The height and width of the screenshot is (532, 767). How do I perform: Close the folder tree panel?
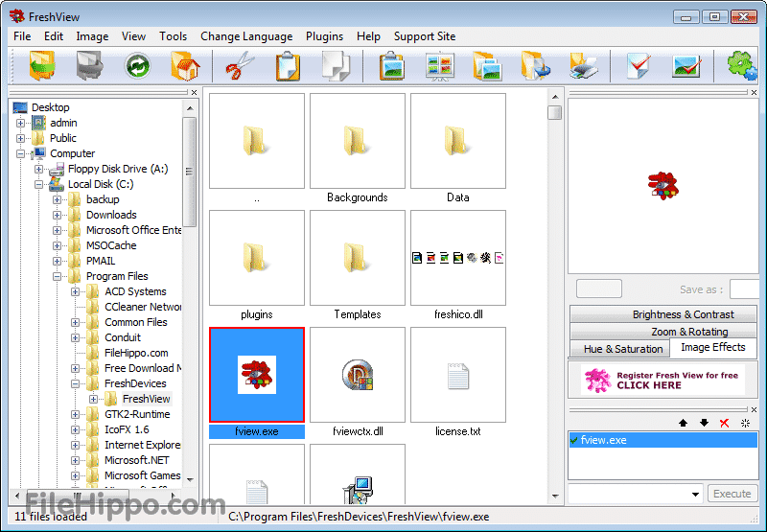[195, 92]
